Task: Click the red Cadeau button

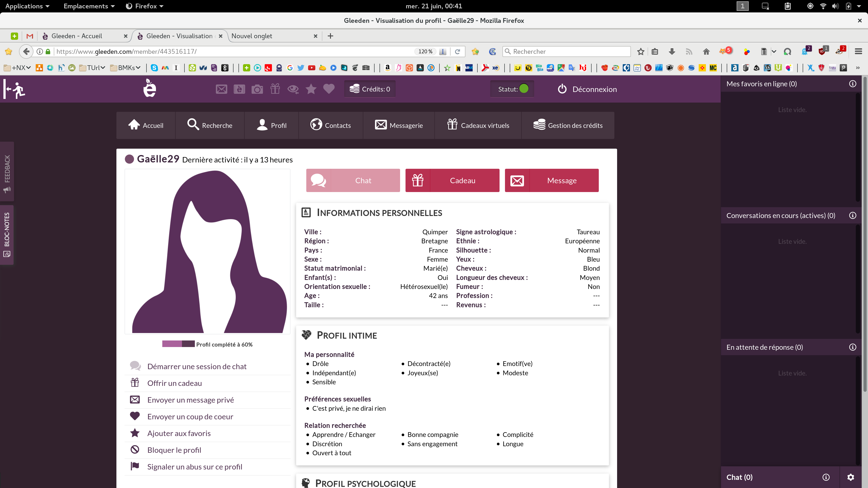Action: [452, 181]
